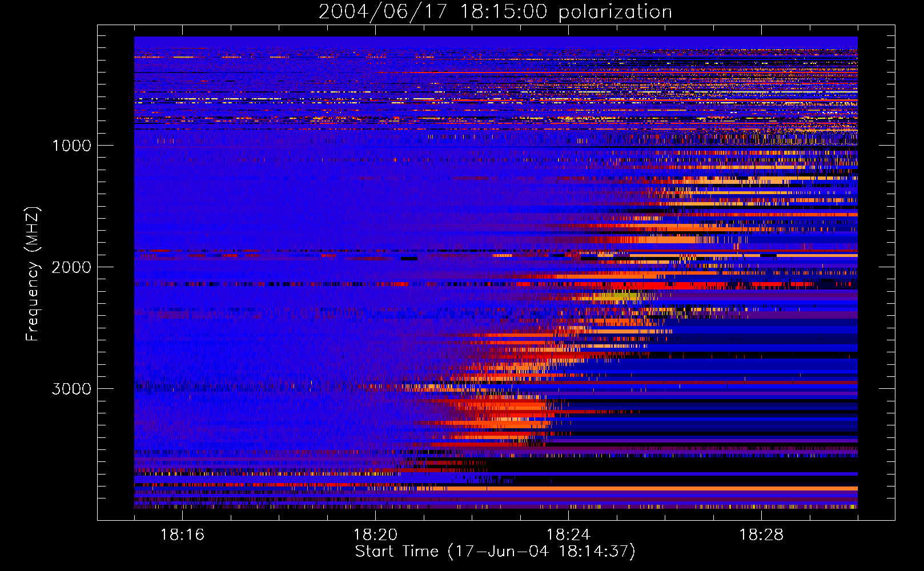This screenshot has width=924, height=571.
Task: Click the '18:20' time axis label
Action: pos(375,535)
